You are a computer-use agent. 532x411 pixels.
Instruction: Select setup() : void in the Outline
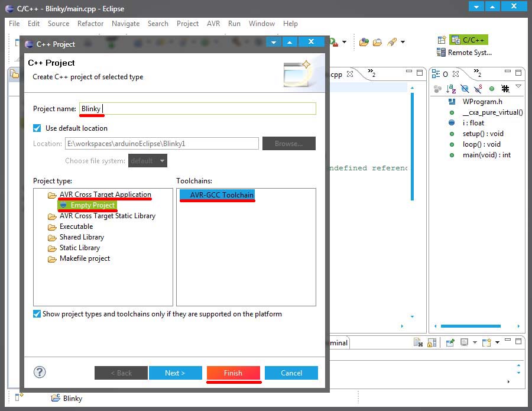tap(483, 134)
